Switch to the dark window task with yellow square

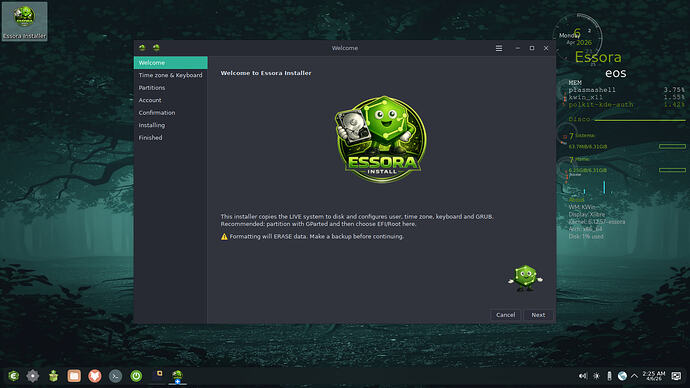158,375
